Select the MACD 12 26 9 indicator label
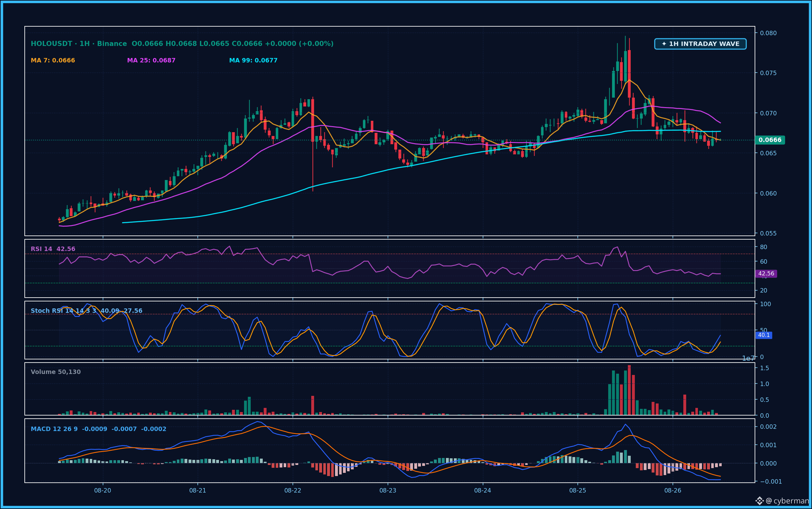 98,429
